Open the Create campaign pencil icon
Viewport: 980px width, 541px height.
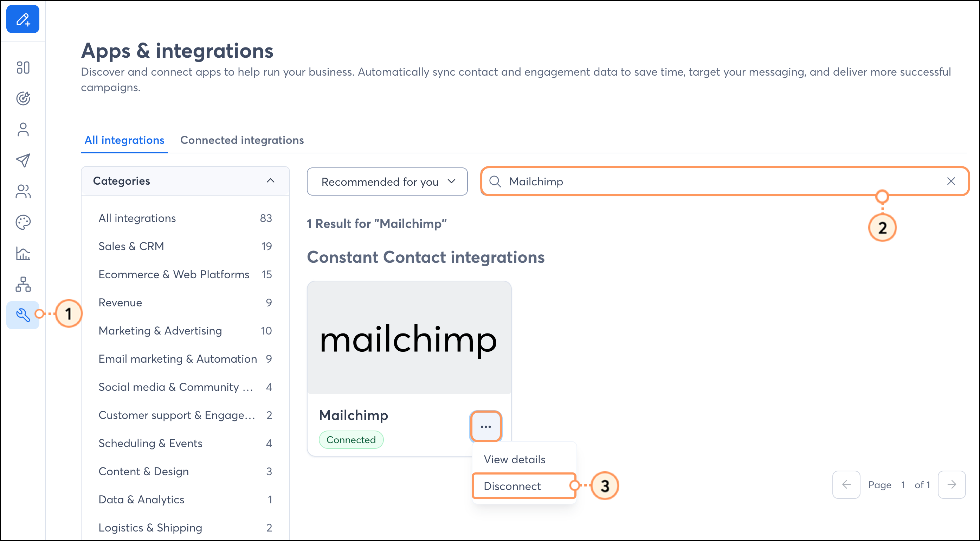click(x=23, y=19)
